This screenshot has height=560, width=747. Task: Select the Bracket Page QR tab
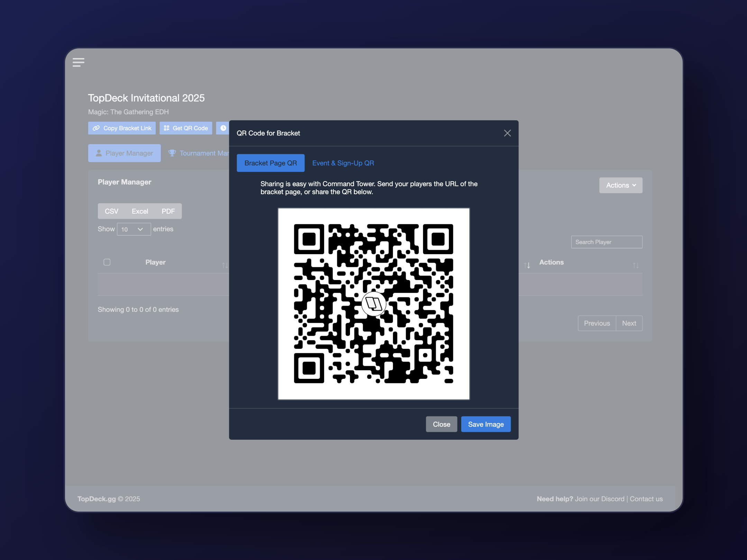click(x=270, y=163)
